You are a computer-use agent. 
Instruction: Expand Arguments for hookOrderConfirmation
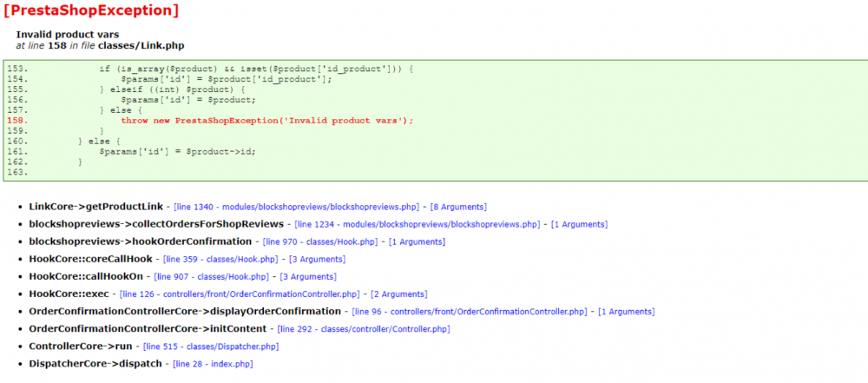tap(417, 241)
